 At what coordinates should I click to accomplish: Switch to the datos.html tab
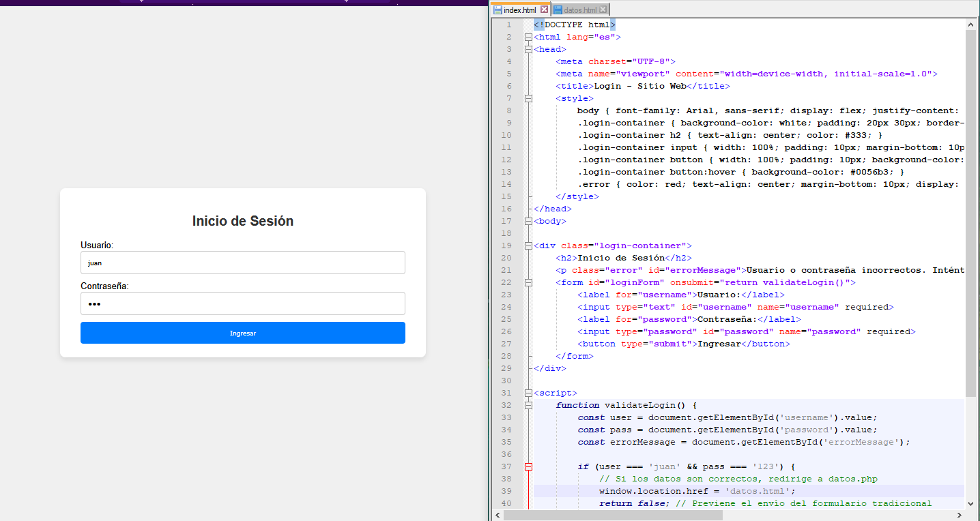(x=579, y=10)
